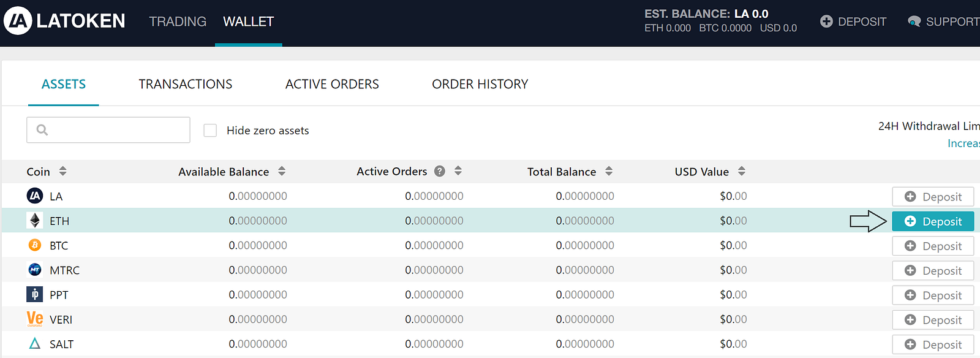Sort by Coin column arrows
This screenshot has width=980, height=358.
click(x=62, y=171)
